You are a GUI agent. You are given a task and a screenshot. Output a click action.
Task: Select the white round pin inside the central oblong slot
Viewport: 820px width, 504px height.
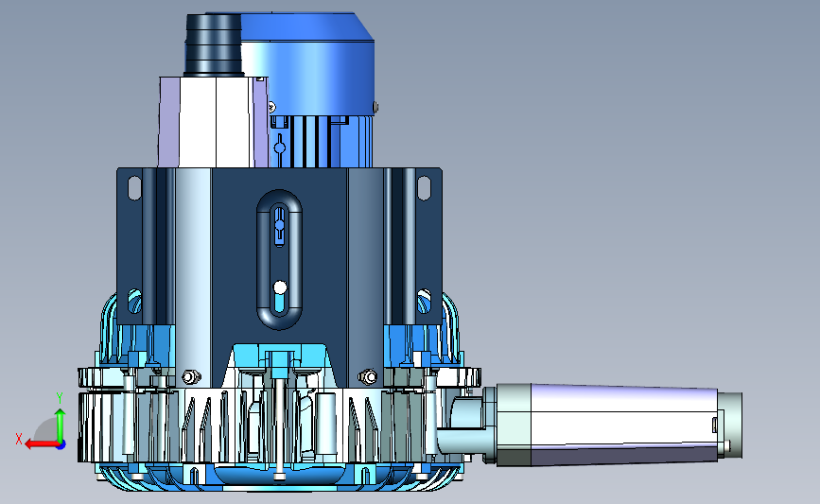click(280, 287)
